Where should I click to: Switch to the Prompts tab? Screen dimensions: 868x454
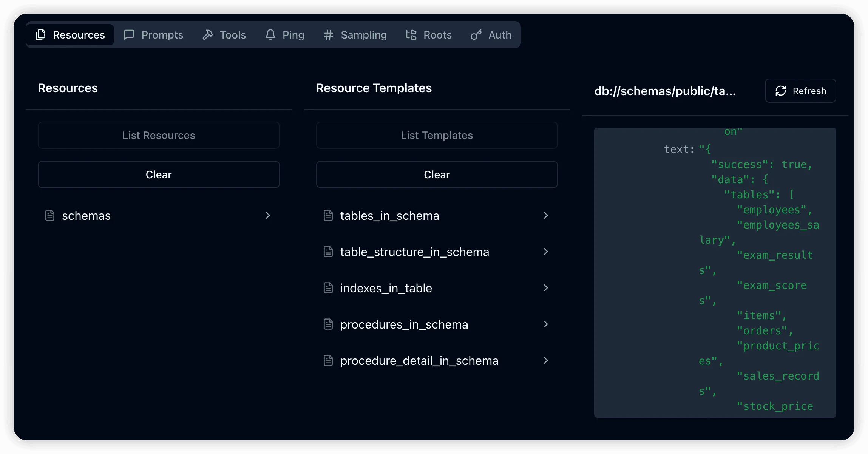pyautogui.click(x=154, y=35)
